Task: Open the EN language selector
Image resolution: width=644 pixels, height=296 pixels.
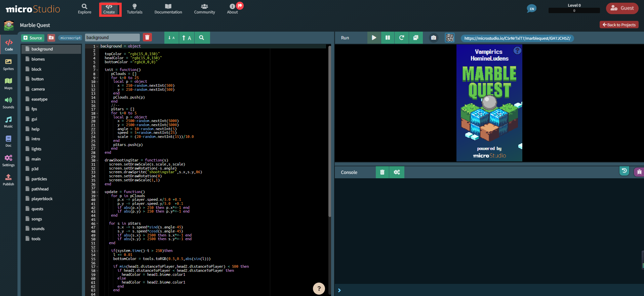Action: pos(531,9)
